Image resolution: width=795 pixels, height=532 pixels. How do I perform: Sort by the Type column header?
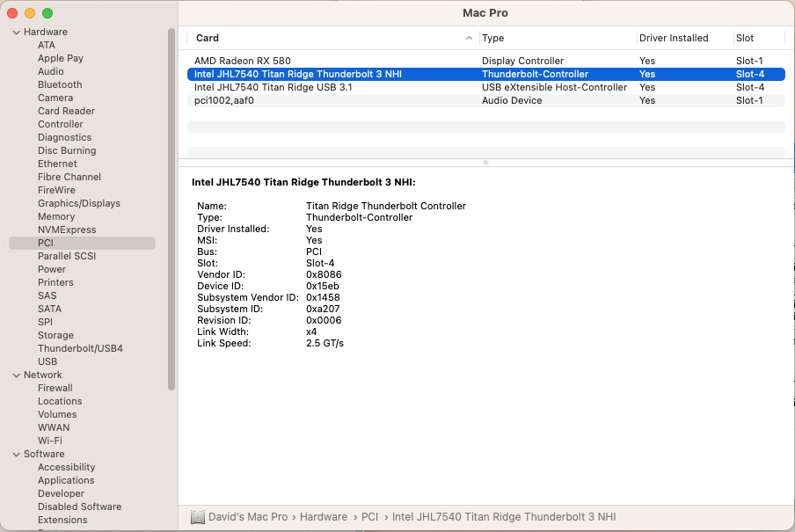point(492,38)
